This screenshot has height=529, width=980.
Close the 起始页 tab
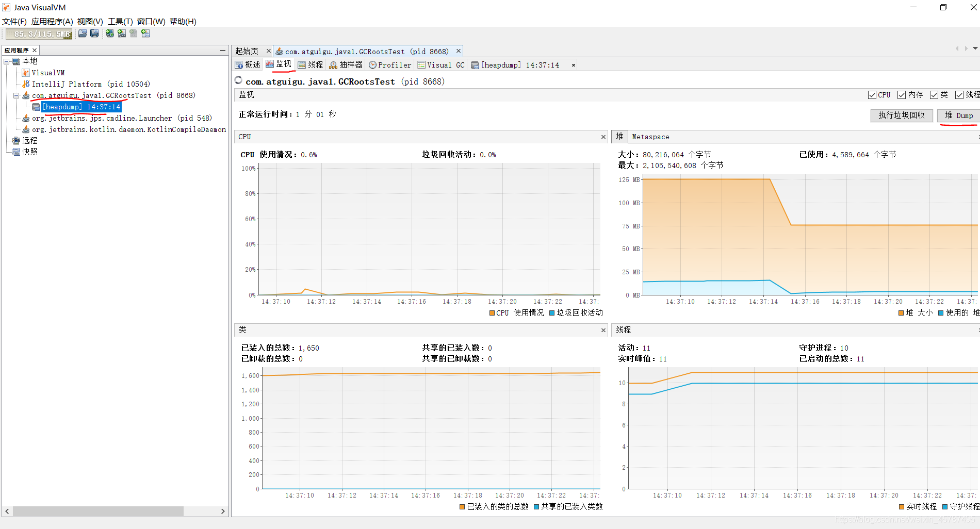tap(268, 51)
